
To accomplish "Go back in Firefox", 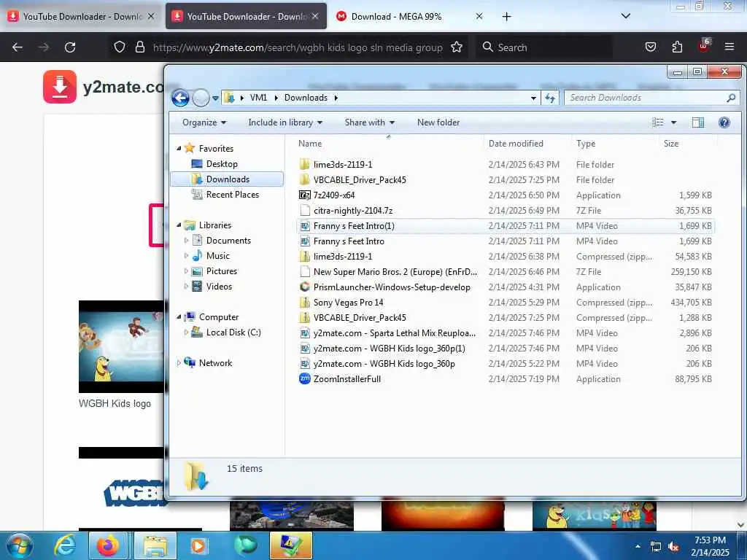I will pos(18,47).
